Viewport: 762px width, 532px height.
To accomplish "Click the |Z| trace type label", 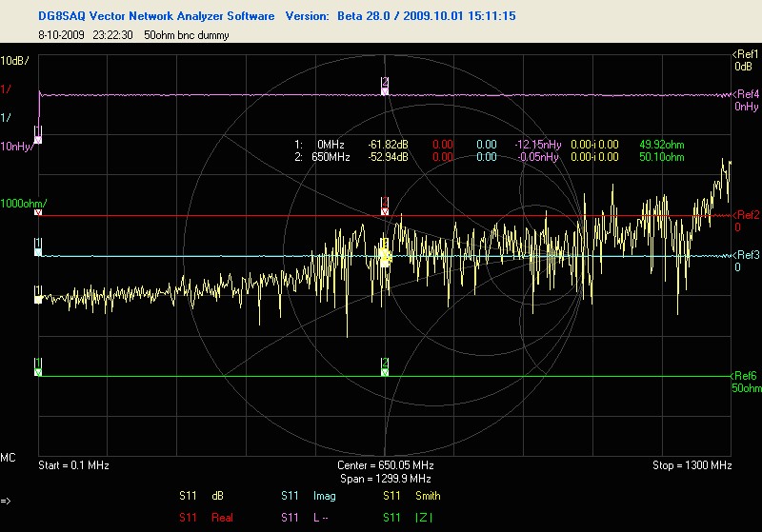I will point(424,518).
